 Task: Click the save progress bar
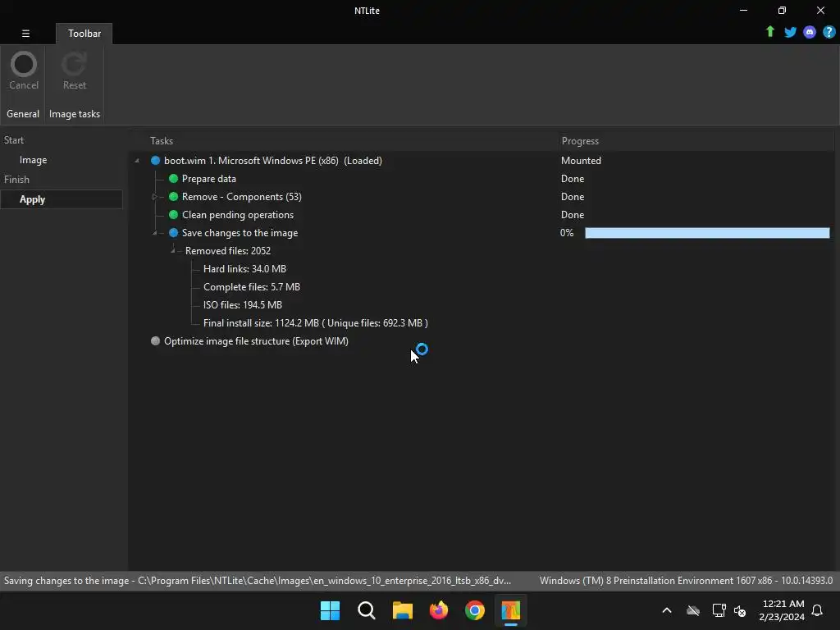707,232
